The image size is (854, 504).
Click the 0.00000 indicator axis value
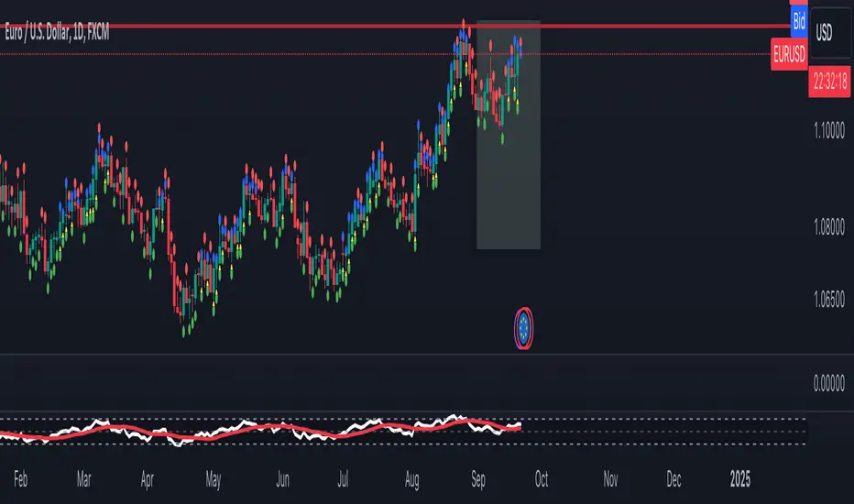(829, 383)
